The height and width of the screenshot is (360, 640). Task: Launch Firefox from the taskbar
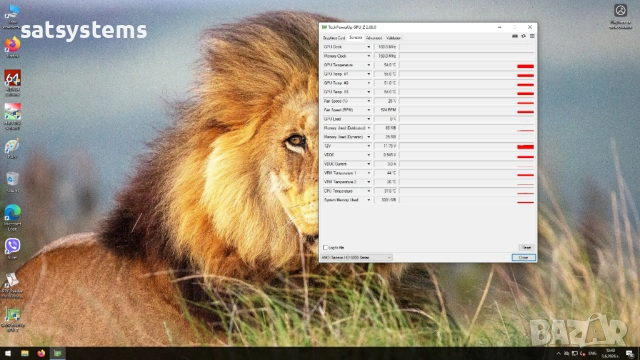pos(41,353)
